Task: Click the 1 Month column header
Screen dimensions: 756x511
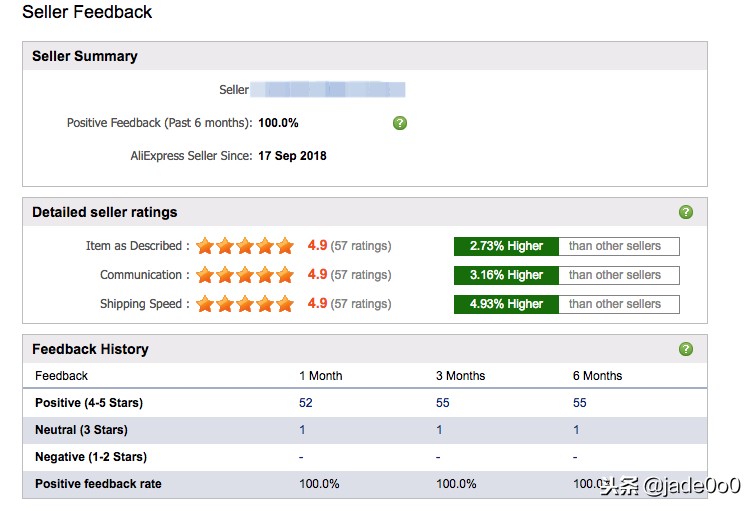Action: pyautogui.click(x=320, y=376)
